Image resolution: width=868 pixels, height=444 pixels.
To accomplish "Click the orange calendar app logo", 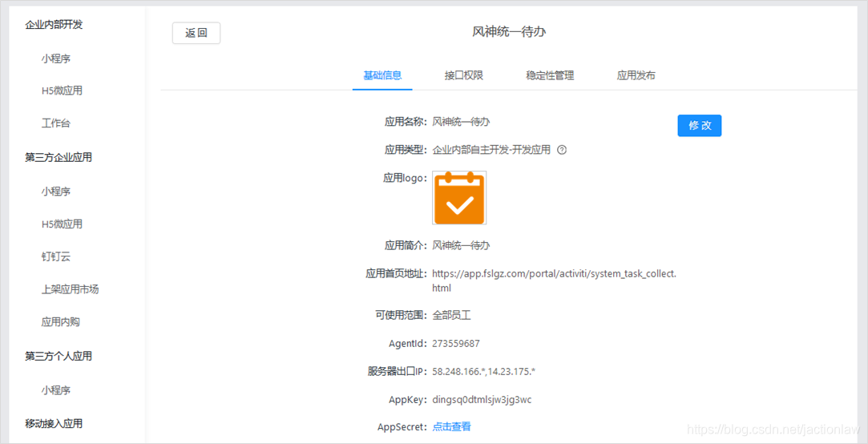I will point(459,198).
